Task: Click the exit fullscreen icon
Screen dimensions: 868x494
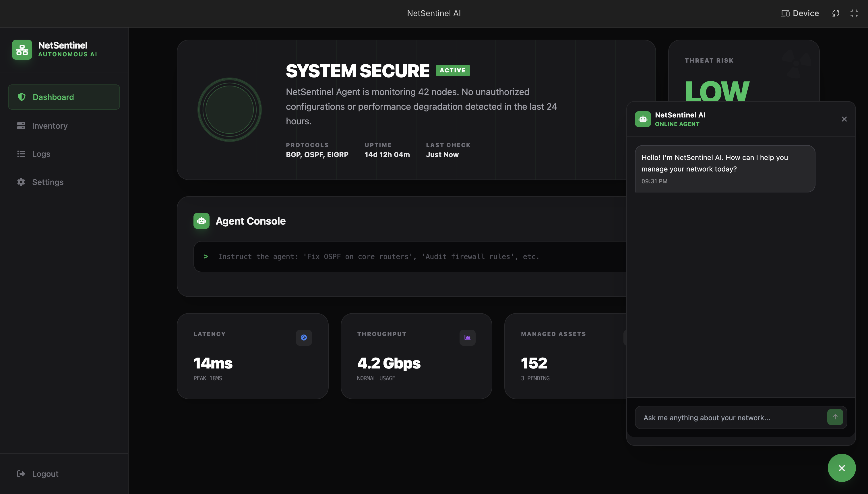Action: (x=854, y=13)
